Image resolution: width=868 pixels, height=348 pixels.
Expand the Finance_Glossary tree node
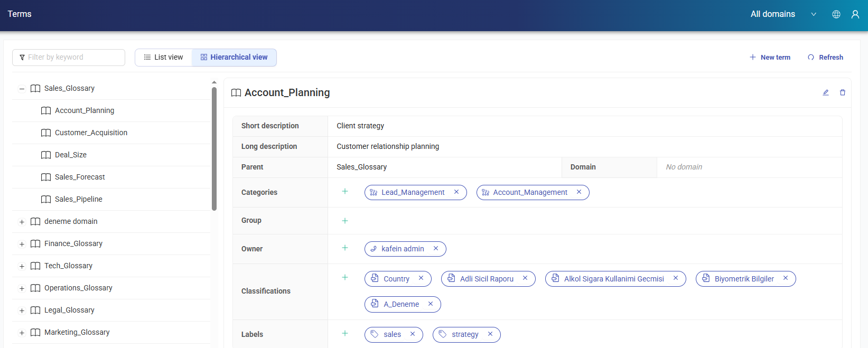[x=22, y=244]
